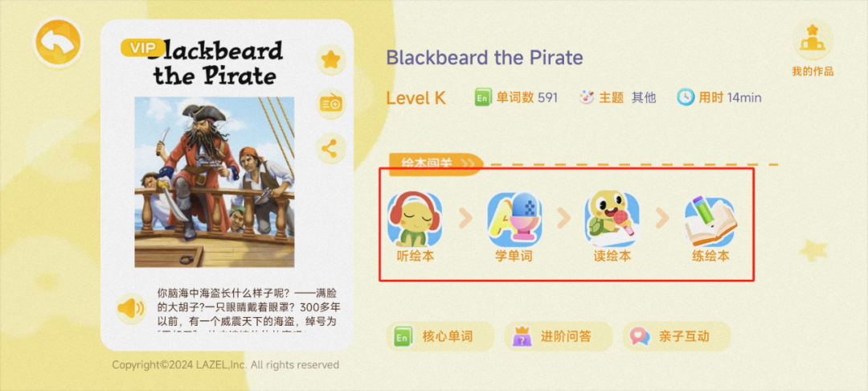Start 听绘本 listening activity
This screenshot has height=391, width=868.
click(x=416, y=227)
